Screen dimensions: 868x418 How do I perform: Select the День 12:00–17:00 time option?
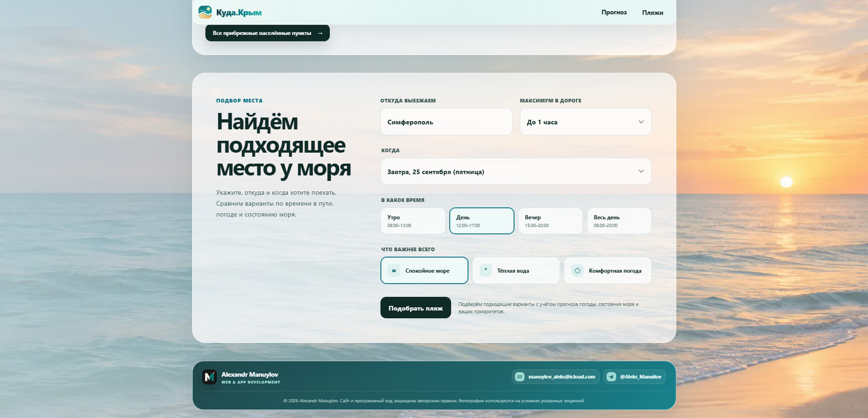pyautogui.click(x=481, y=221)
